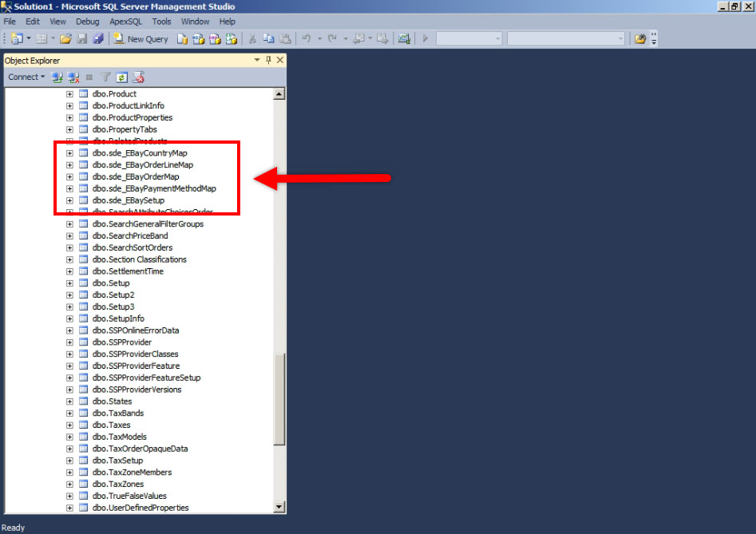Close the Object Explorer panel
The width and height of the screenshot is (756, 534).
[x=279, y=61]
